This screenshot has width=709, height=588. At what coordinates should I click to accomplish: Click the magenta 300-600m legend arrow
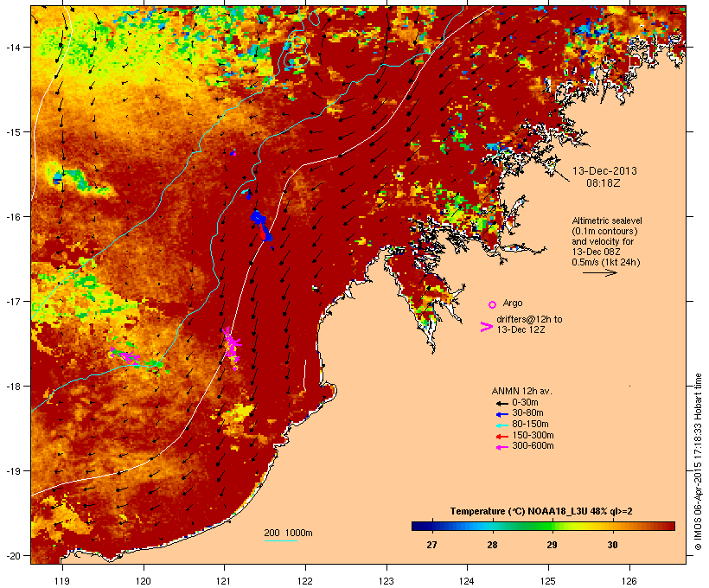(501, 447)
